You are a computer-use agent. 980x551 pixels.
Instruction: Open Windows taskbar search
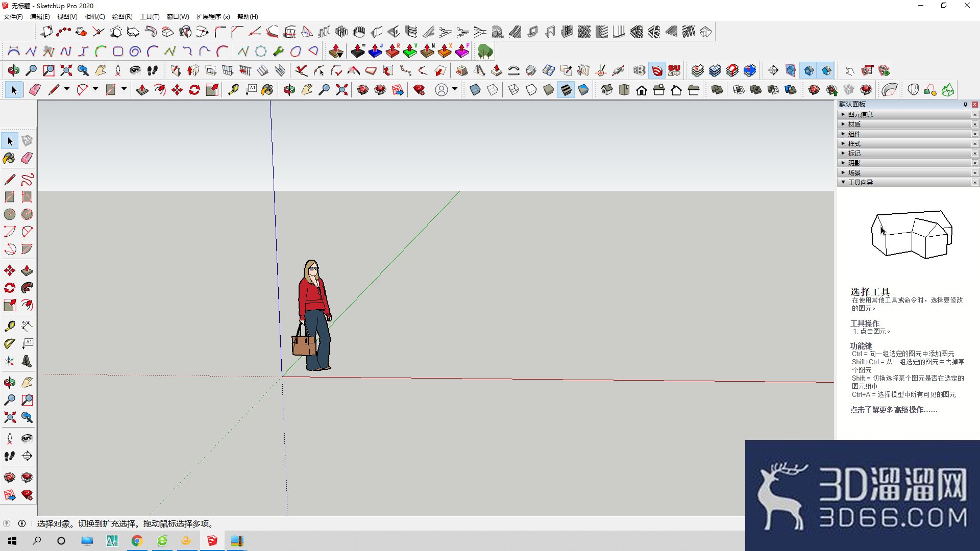coord(37,541)
